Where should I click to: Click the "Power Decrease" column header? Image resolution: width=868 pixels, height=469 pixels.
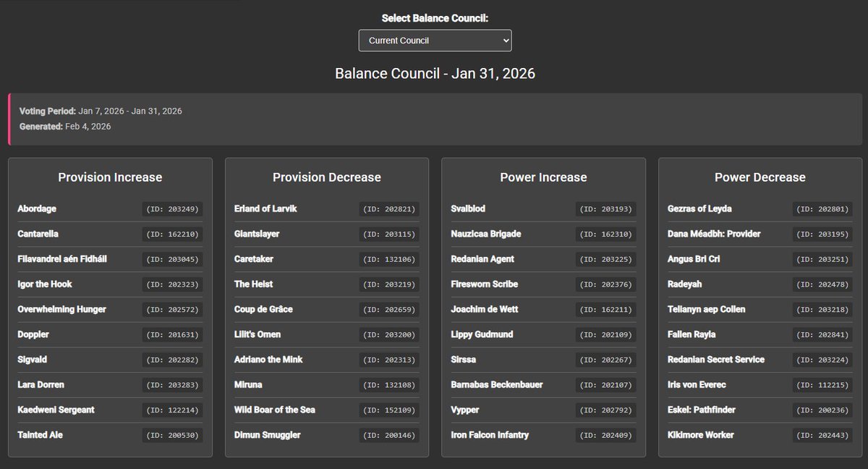point(761,177)
